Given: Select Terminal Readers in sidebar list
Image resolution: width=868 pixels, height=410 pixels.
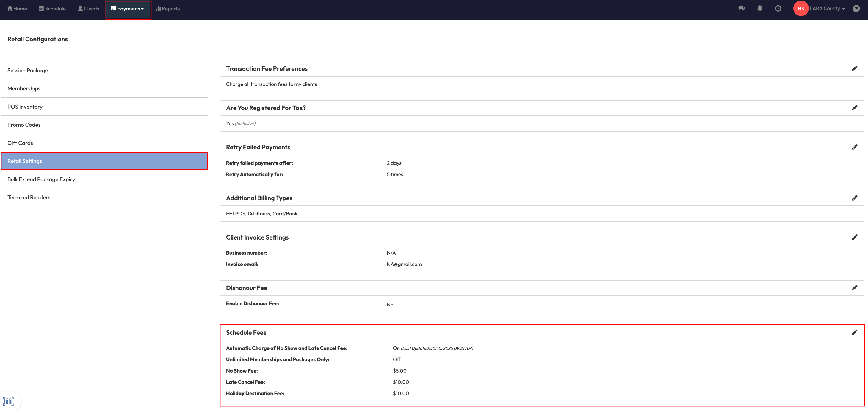Looking at the screenshot, I should [29, 198].
